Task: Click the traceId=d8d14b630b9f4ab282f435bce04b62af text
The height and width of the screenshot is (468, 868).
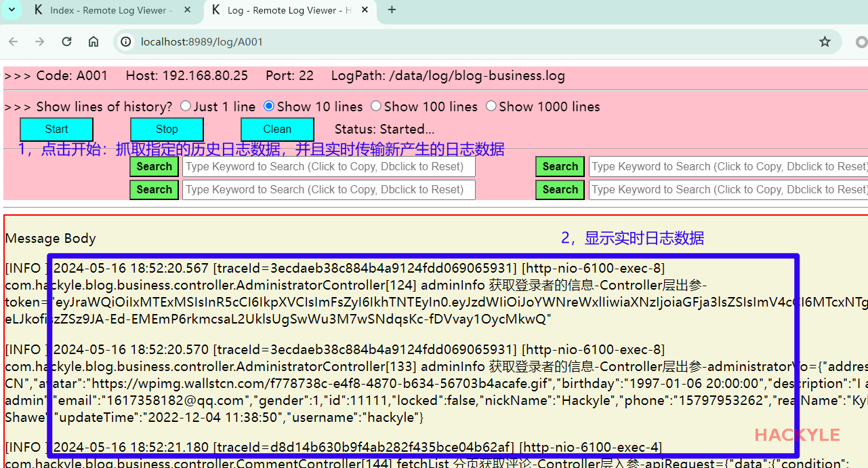Action: coord(364,447)
